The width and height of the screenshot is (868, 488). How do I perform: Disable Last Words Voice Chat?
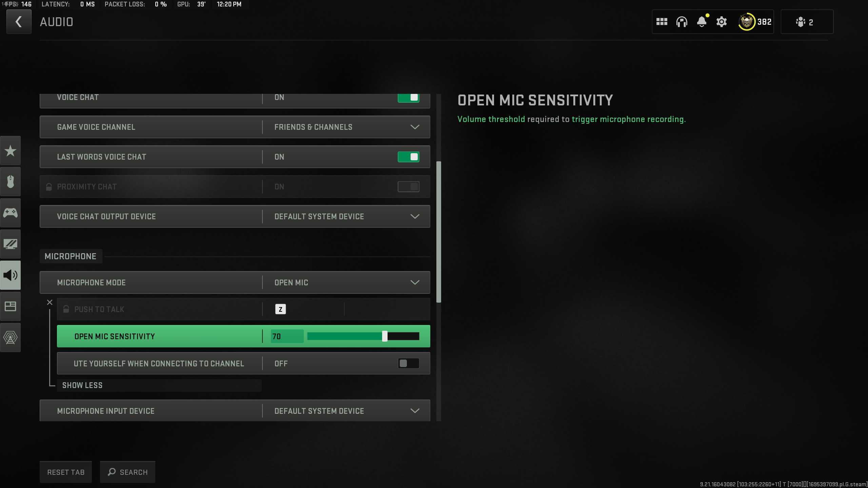pyautogui.click(x=409, y=157)
